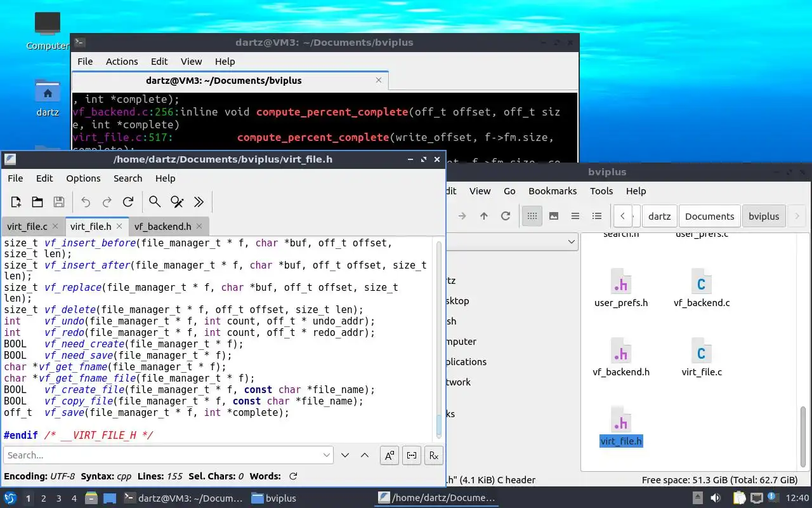The height and width of the screenshot is (508, 812).
Task: Click the network icon in the system tray
Action: (756, 498)
